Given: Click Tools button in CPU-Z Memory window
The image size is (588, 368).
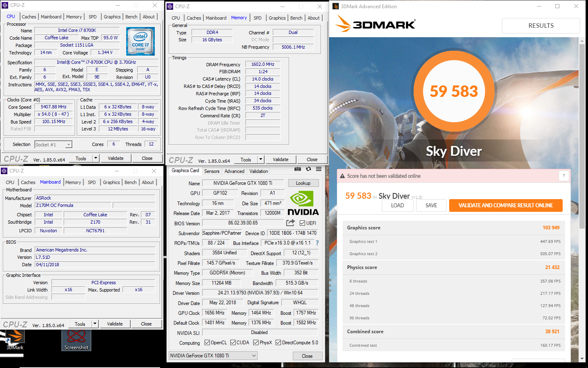Looking at the screenshot, I should coord(246,159).
